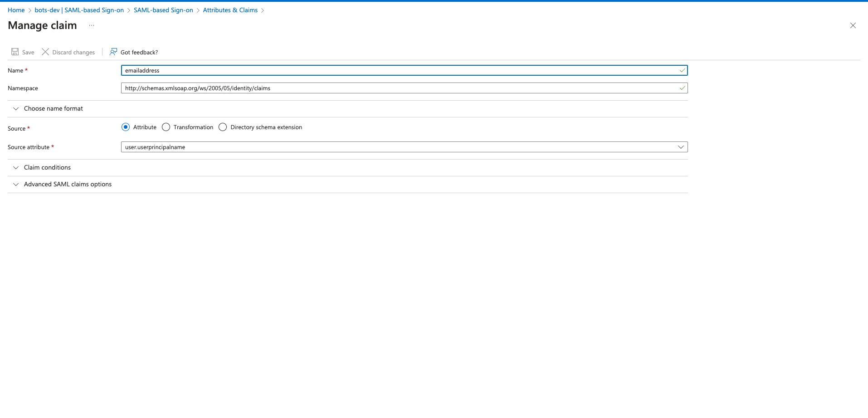The width and height of the screenshot is (868, 418).
Task: Click chevron icon beside Choose name format
Action: 16,109
